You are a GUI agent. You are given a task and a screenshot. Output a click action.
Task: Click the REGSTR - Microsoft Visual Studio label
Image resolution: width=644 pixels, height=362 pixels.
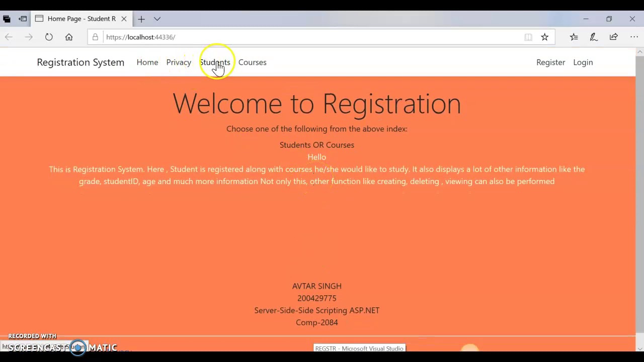point(359,348)
